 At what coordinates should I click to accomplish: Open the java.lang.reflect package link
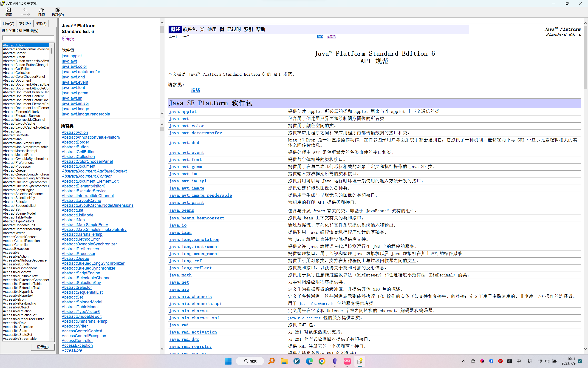(190, 268)
